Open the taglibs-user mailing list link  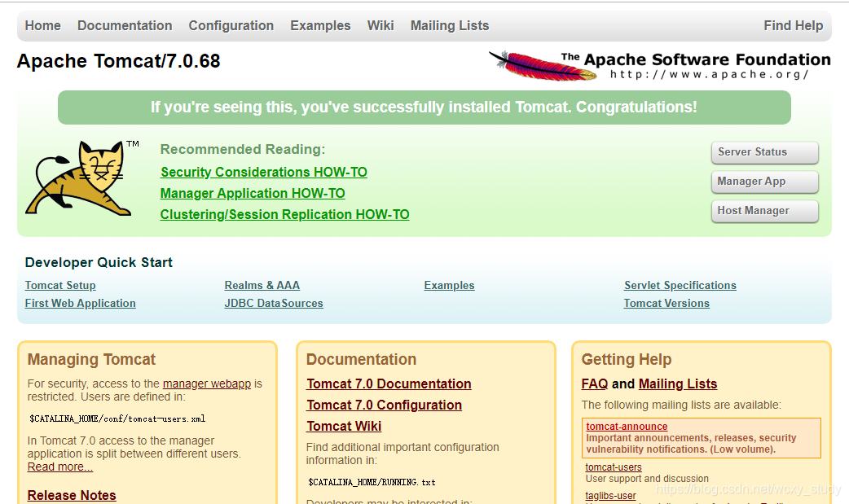(x=611, y=495)
